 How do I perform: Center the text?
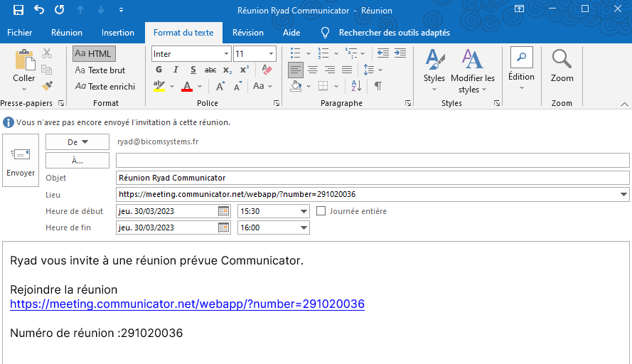click(x=313, y=70)
